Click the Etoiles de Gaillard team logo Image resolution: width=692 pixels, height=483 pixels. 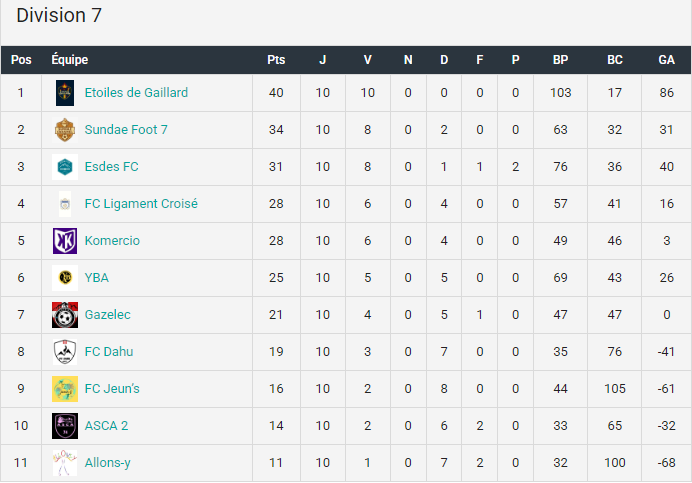tap(65, 93)
